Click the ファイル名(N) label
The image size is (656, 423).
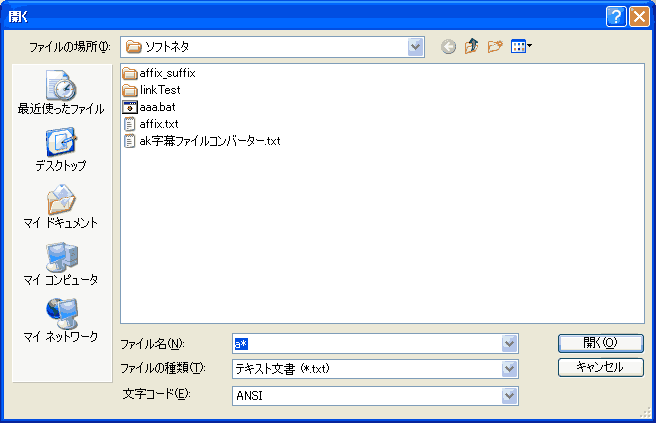tap(152, 344)
